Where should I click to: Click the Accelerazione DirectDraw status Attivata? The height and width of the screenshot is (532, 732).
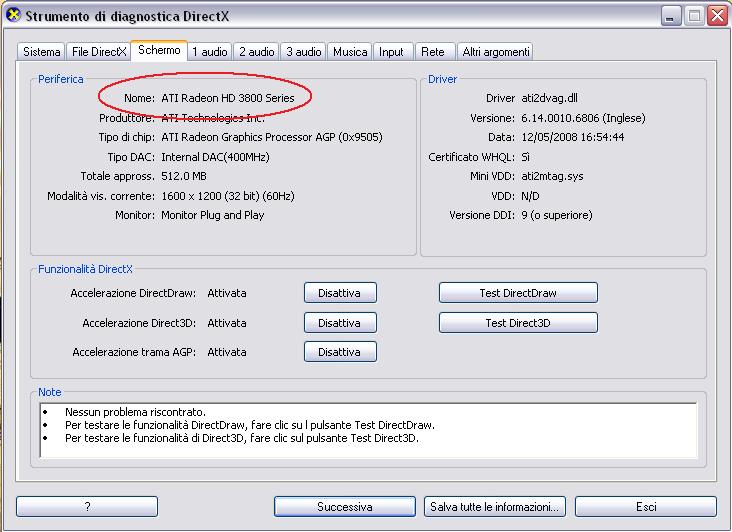coord(227,293)
